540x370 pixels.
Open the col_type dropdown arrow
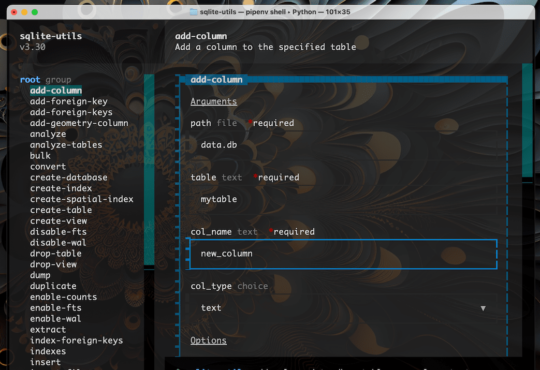[x=483, y=308]
